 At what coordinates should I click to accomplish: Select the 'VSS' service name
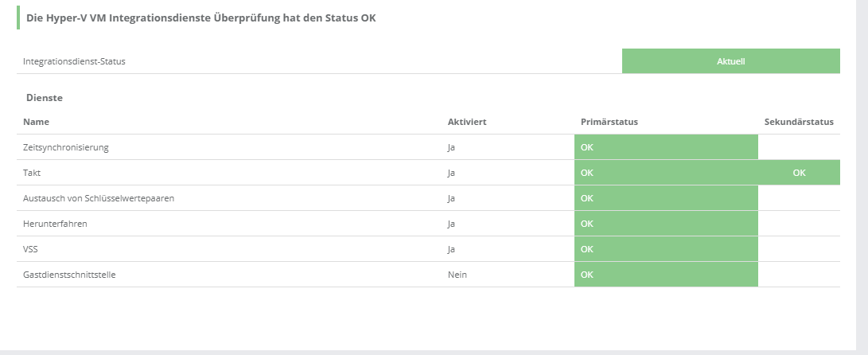coord(32,249)
